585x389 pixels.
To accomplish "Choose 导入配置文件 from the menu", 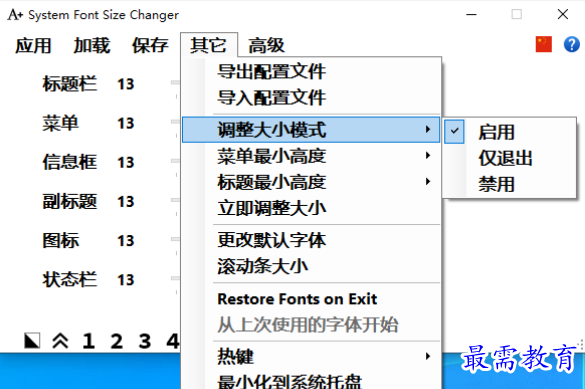I will click(311, 98).
